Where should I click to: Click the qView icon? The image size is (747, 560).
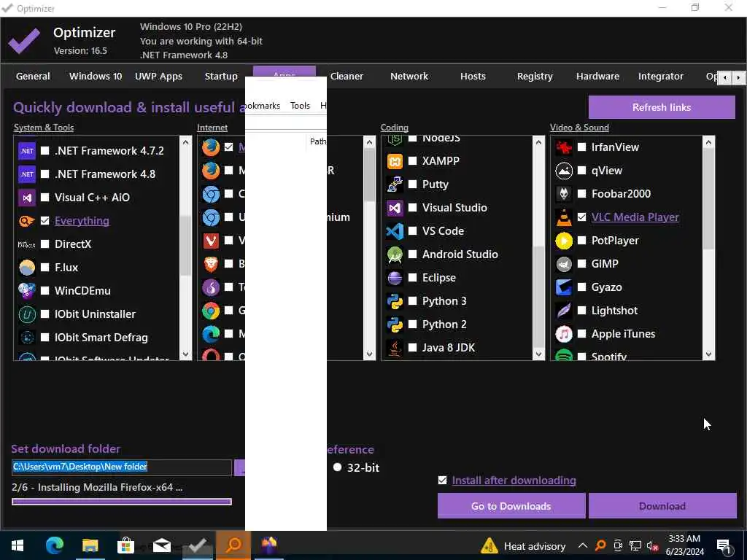pos(564,171)
